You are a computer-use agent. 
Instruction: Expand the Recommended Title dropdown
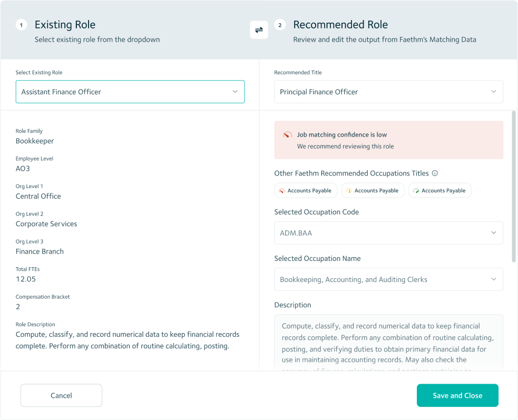tap(388, 92)
